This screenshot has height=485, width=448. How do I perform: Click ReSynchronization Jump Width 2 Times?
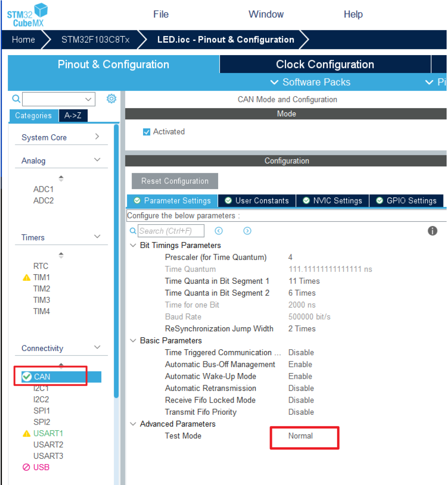coord(302,329)
